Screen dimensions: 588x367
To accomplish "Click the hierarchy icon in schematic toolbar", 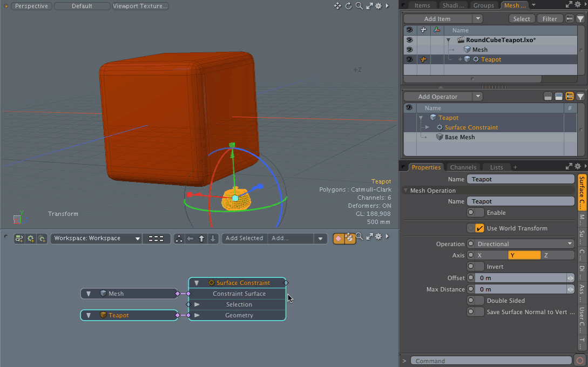I will (x=179, y=239).
